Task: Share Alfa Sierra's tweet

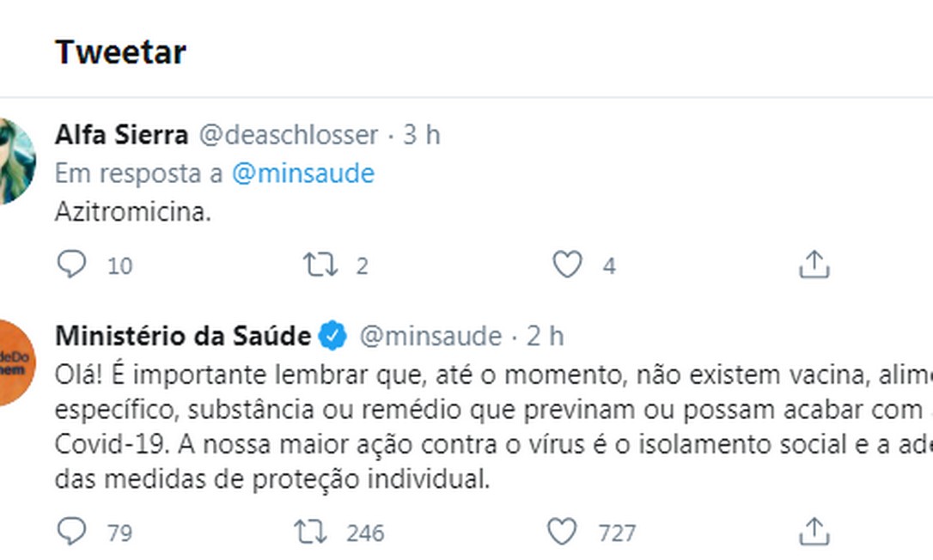Action: click(814, 265)
